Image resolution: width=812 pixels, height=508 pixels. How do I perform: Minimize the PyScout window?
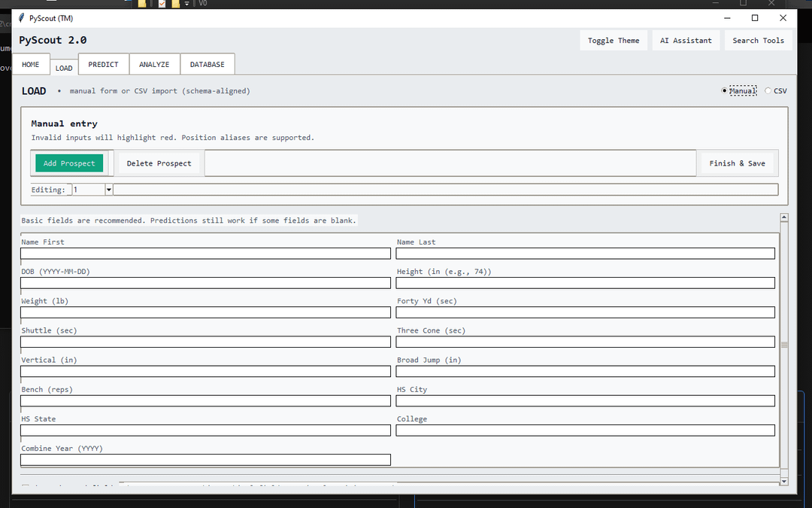coord(727,18)
